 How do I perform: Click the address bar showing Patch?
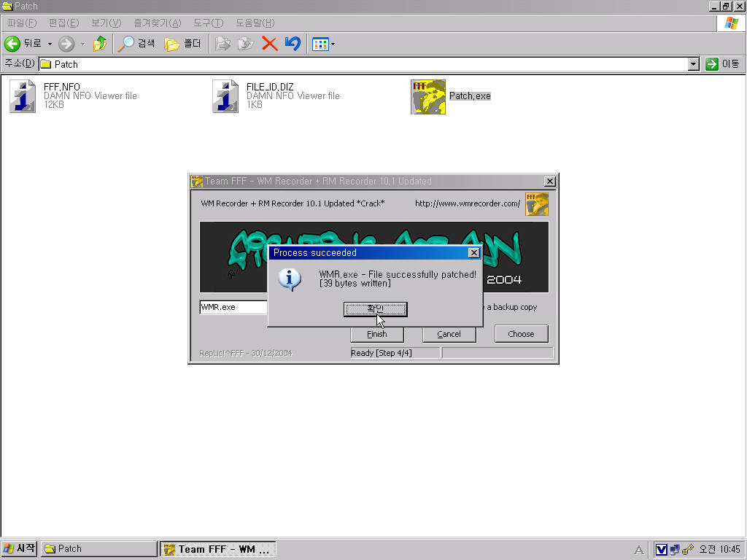363,64
